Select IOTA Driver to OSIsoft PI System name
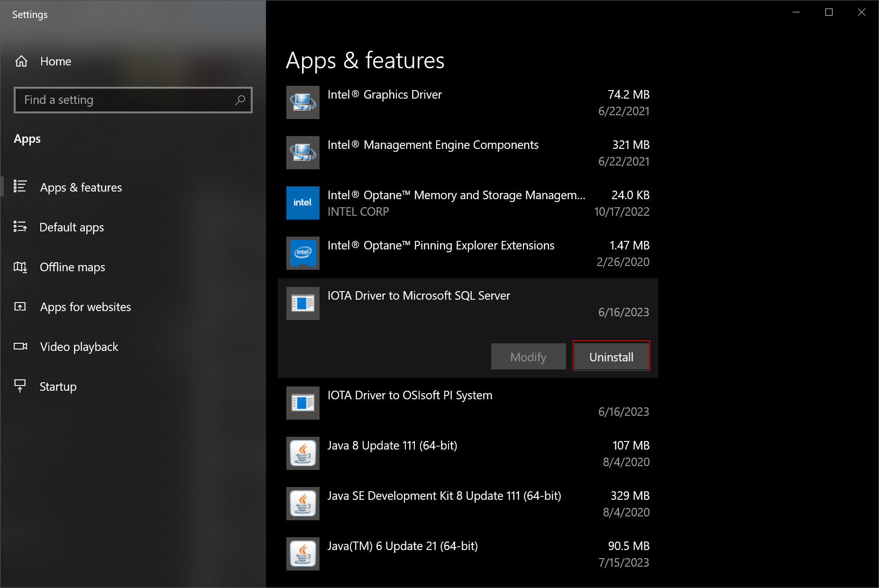The width and height of the screenshot is (879, 588). point(410,395)
